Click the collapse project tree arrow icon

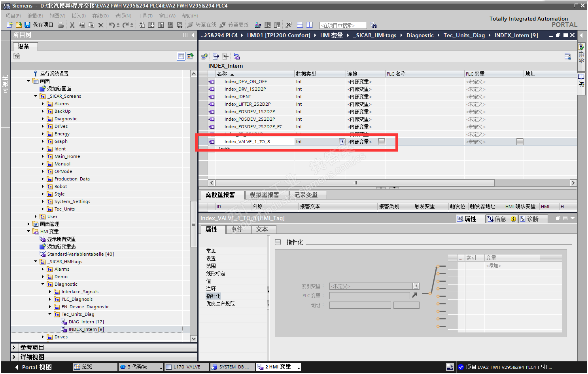(x=193, y=35)
